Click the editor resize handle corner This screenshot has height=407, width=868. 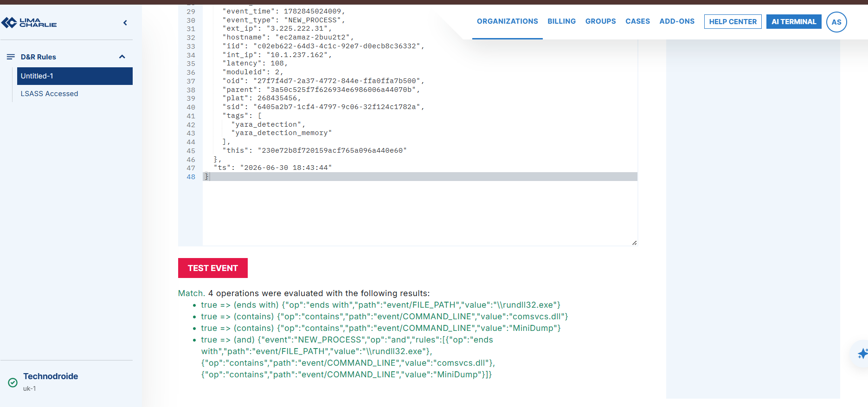coord(634,243)
